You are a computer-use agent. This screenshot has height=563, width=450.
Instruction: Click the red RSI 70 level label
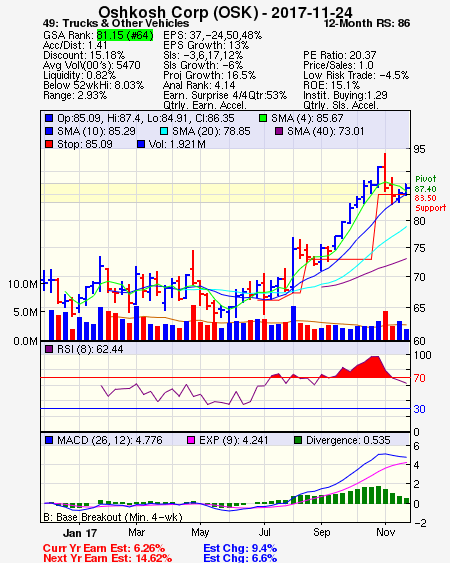419,378
